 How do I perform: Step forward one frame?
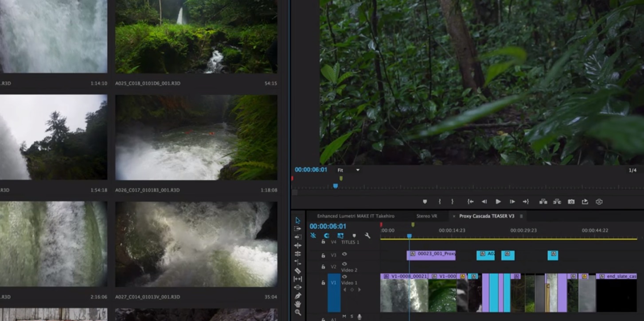512,201
